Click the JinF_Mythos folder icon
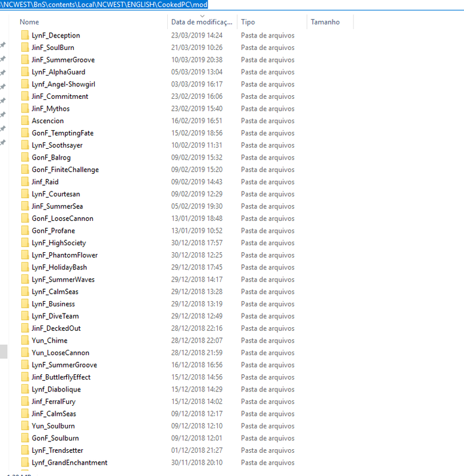Image resolution: width=464 pixels, height=476 pixels. point(25,108)
